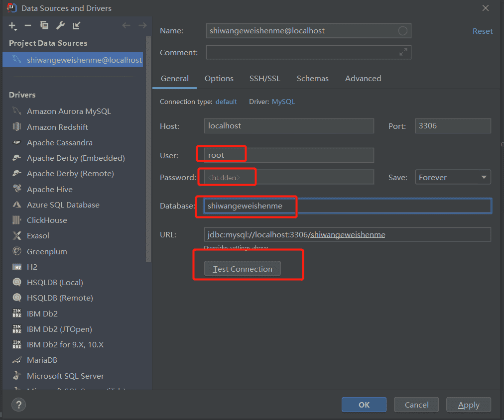Select the Microsoft SQL Server driver
Image resolution: width=504 pixels, height=420 pixels.
(x=65, y=376)
